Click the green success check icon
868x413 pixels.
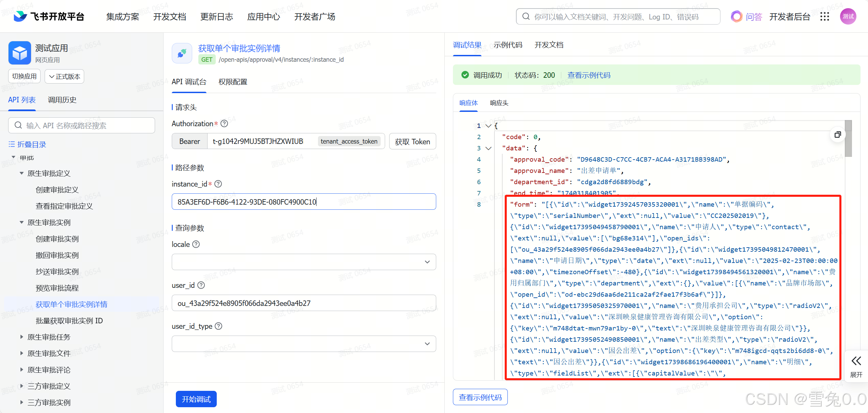[465, 75]
